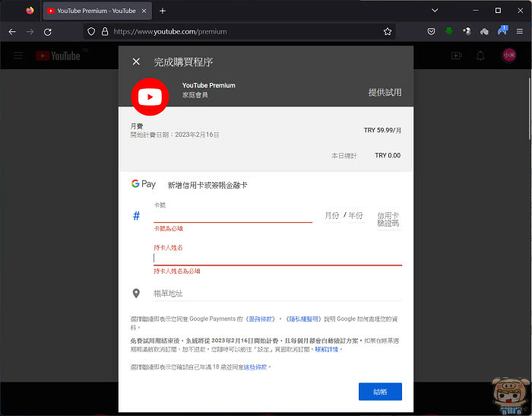532x416 pixels.
Task: Click the card security code field
Action: tap(388, 220)
